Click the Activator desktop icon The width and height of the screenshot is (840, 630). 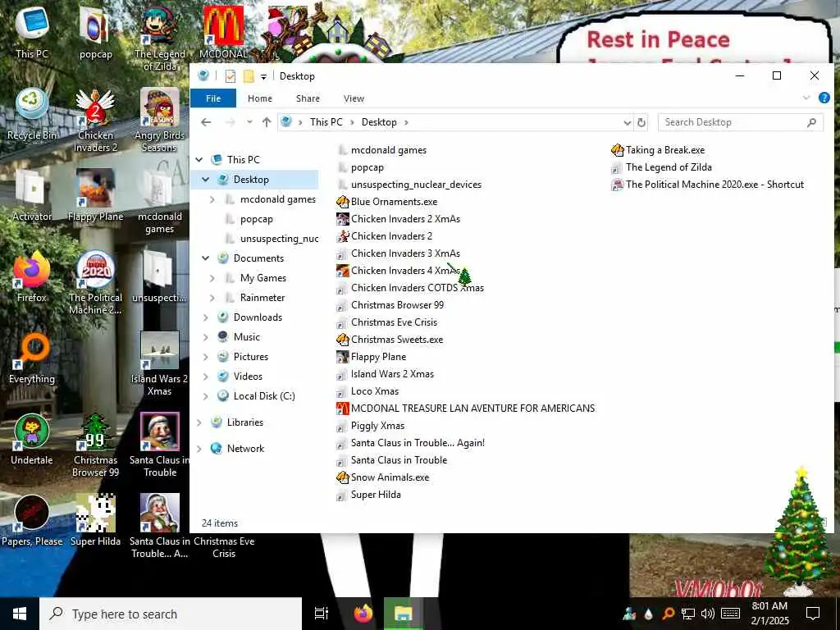click(32, 196)
